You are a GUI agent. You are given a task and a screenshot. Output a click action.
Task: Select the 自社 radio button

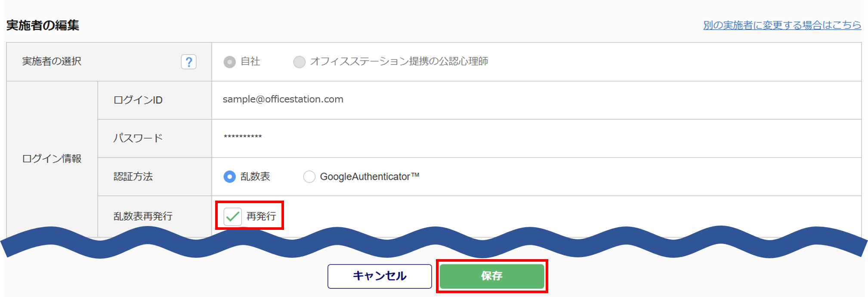coord(230,62)
